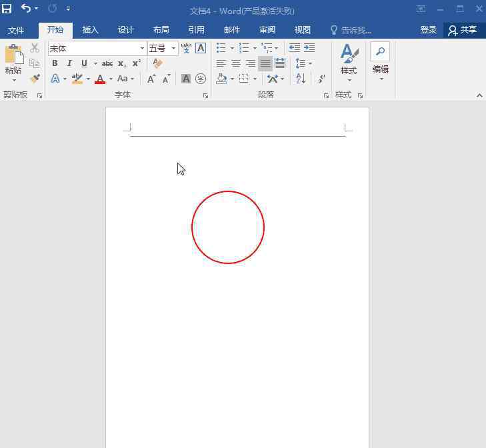Center-align the text
Screen dimensions: 486x448
click(x=236, y=63)
